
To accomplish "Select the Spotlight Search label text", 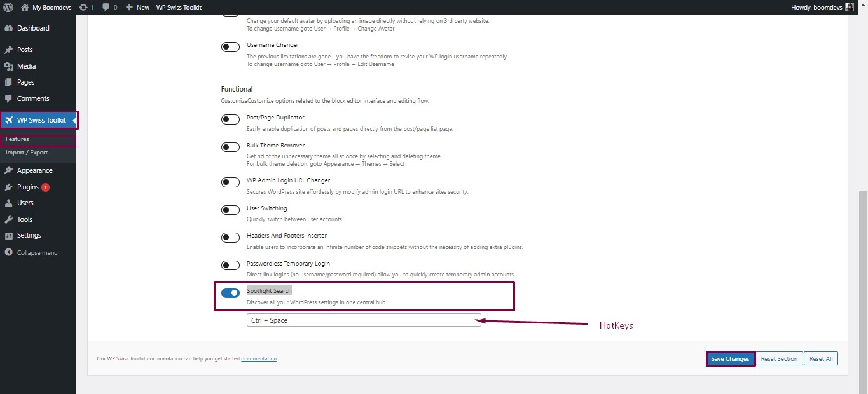I will pos(269,290).
